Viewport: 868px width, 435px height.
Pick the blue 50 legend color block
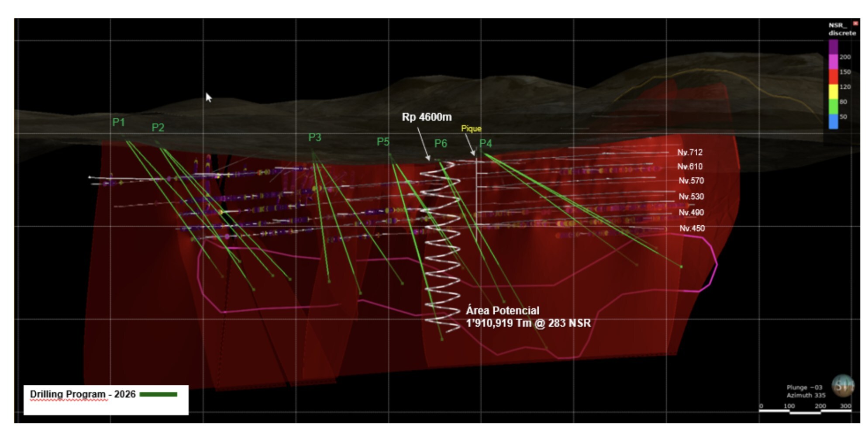click(833, 121)
